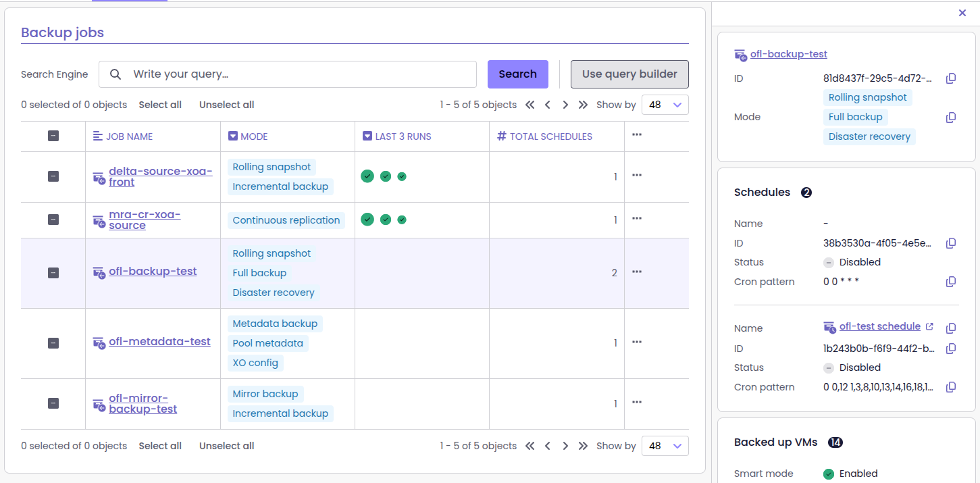Copy the backup mode values
The image size is (980, 483).
pyautogui.click(x=951, y=118)
